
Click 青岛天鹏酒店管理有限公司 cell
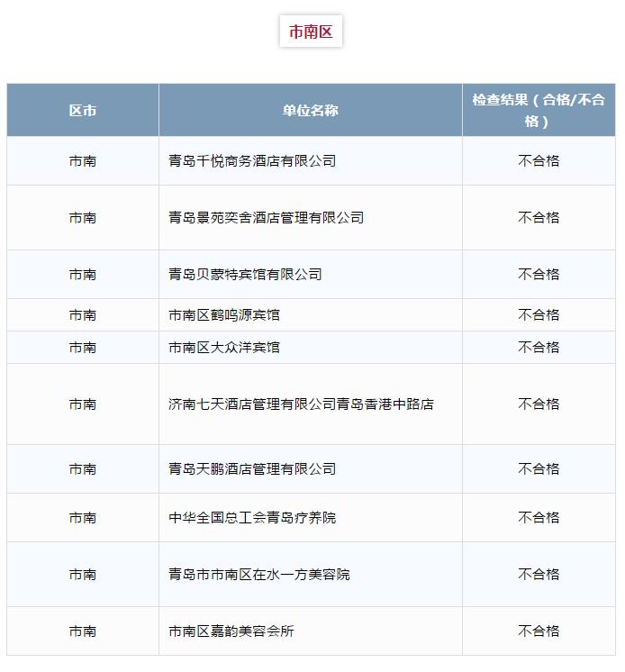(x=311, y=468)
